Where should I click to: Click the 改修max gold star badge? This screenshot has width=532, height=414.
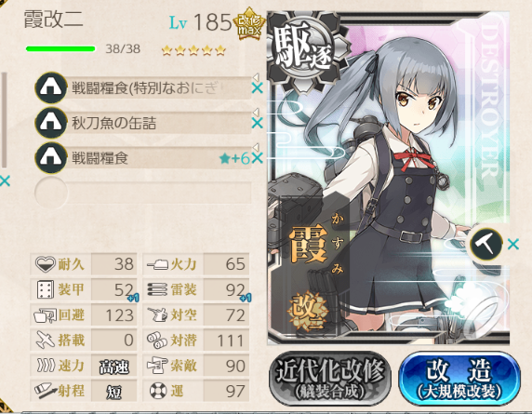(x=248, y=24)
